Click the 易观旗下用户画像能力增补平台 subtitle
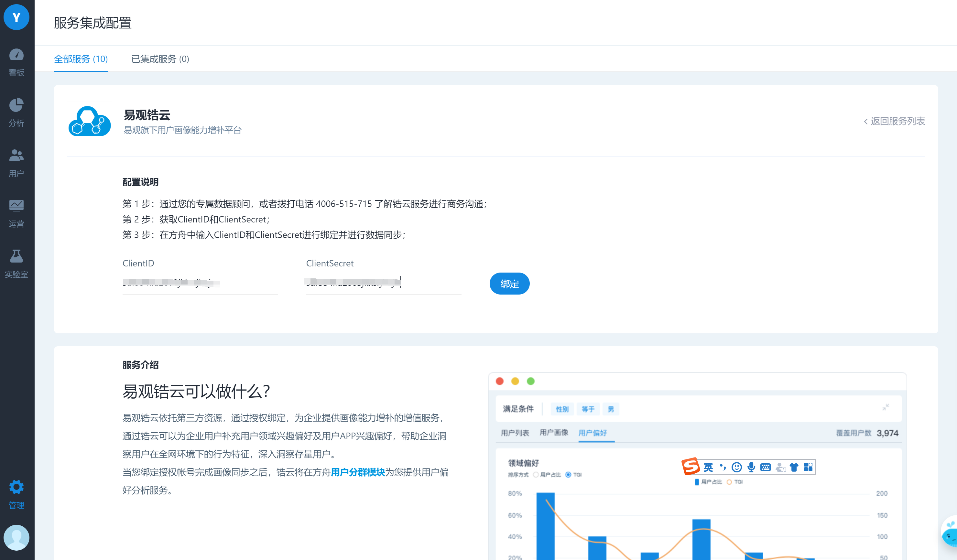This screenshot has height=560, width=957. pos(183,130)
